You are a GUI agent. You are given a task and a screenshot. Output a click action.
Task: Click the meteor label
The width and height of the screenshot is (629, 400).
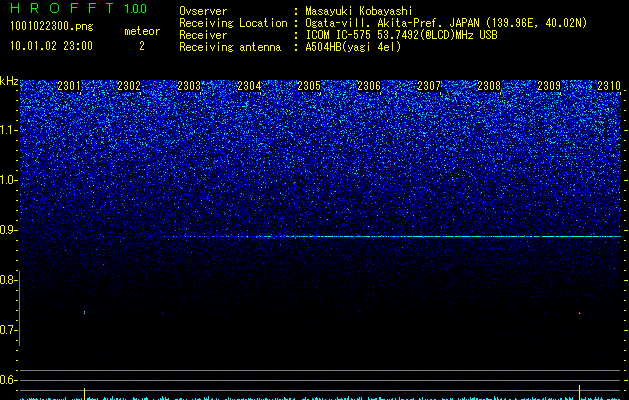pos(142,31)
